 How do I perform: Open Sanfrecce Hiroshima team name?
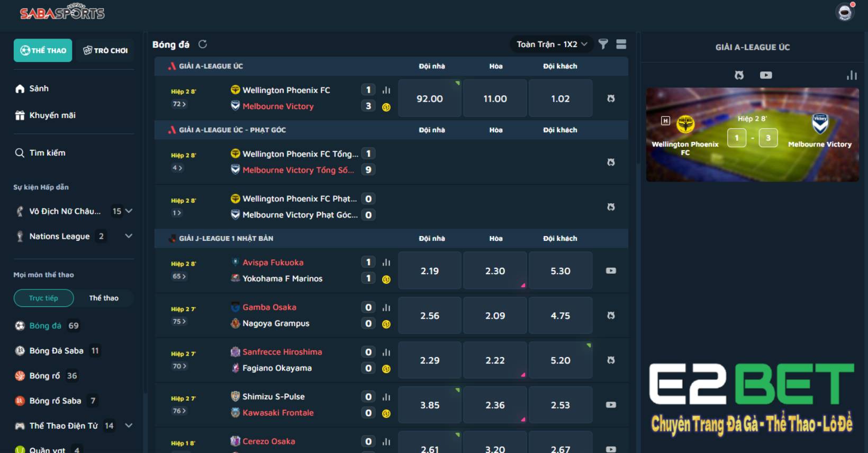point(282,352)
